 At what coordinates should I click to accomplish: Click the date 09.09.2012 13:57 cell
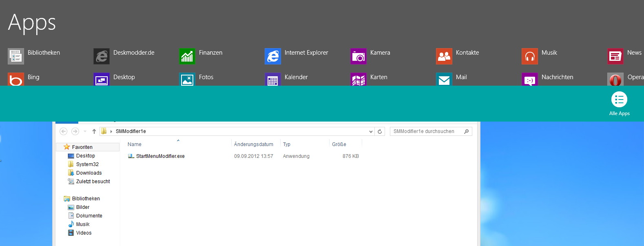[254, 156]
